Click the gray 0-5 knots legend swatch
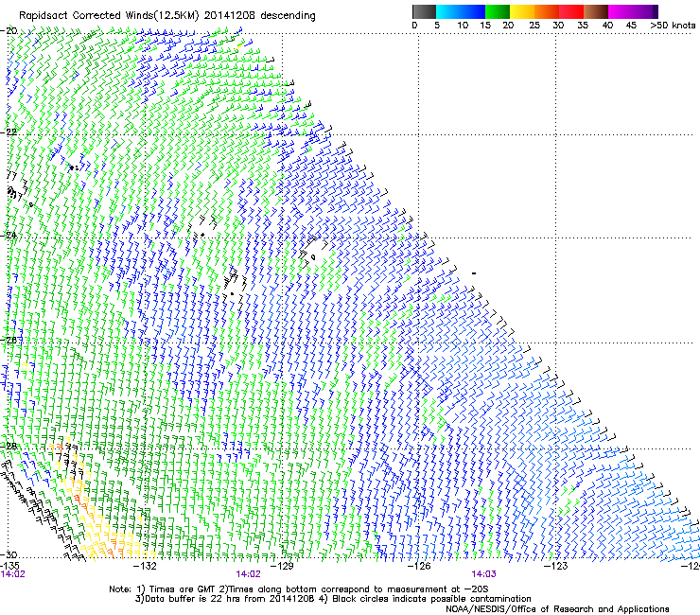This screenshot has width=700, height=615. click(x=424, y=11)
